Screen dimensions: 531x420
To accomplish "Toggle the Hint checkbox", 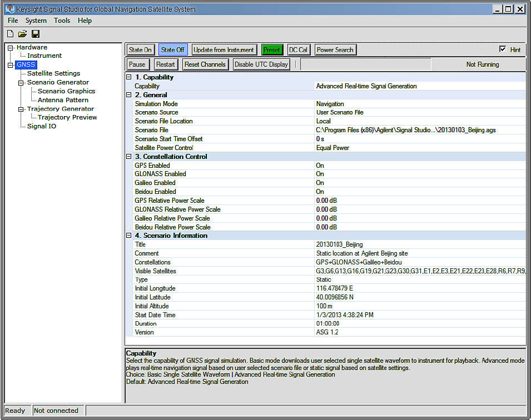I will (x=503, y=49).
